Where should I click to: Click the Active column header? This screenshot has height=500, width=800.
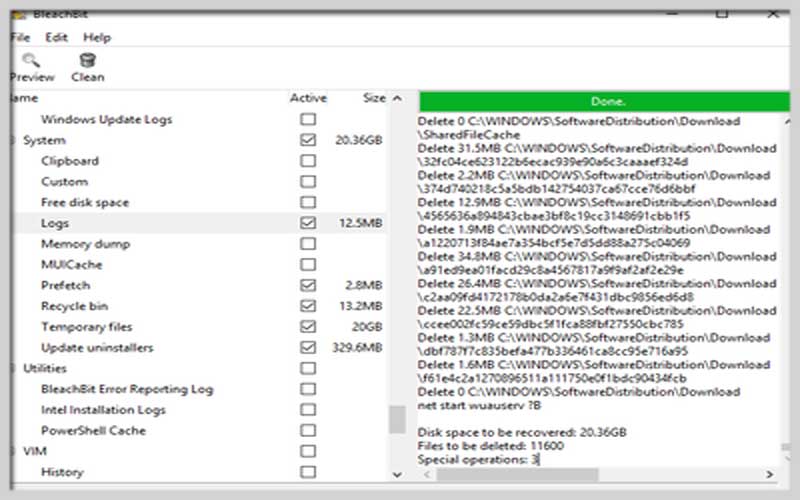point(308,98)
